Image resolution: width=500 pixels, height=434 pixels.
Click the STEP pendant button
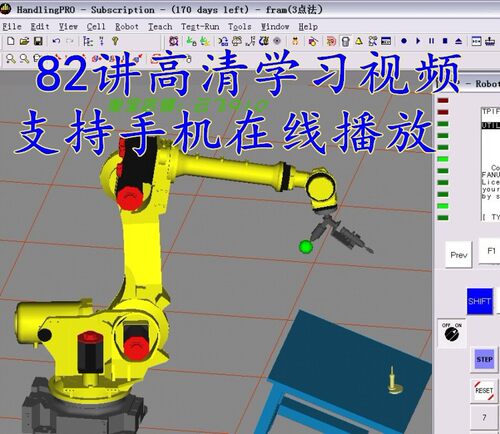[484, 359]
